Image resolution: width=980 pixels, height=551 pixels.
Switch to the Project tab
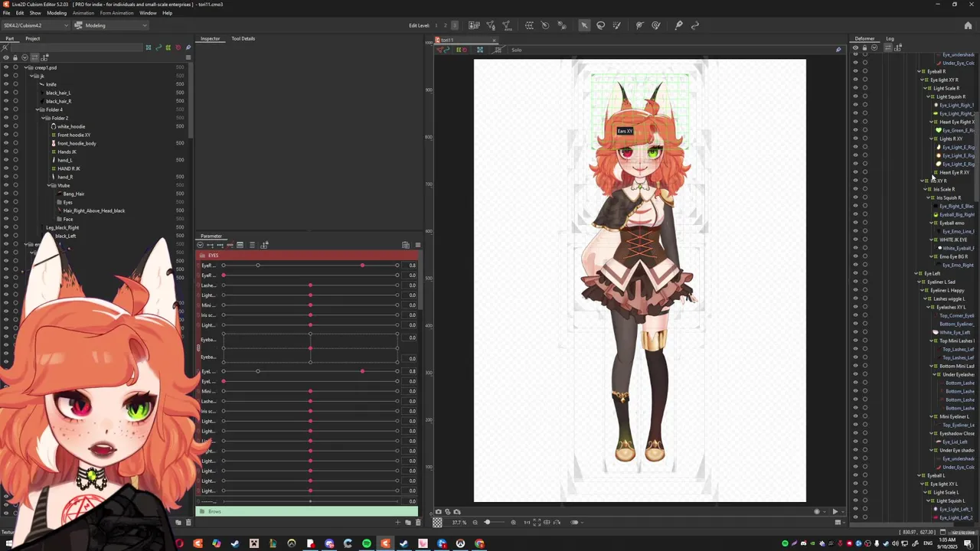pos(32,38)
